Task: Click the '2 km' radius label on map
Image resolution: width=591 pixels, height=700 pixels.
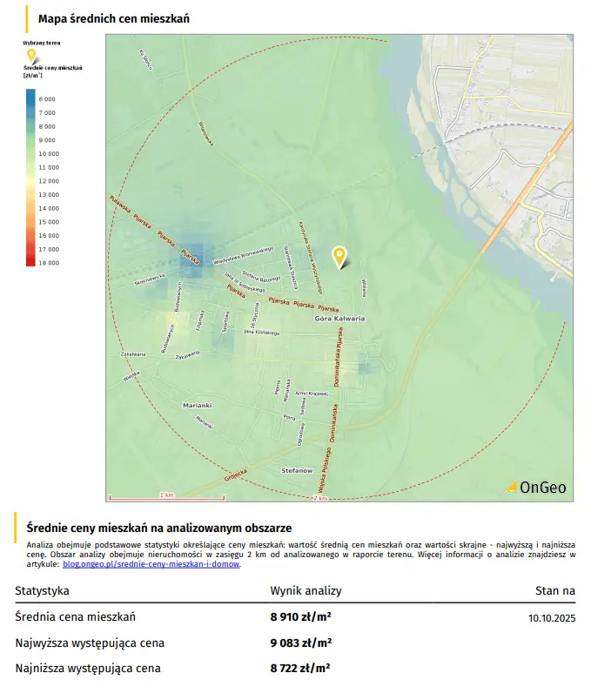Action: (320, 498)
